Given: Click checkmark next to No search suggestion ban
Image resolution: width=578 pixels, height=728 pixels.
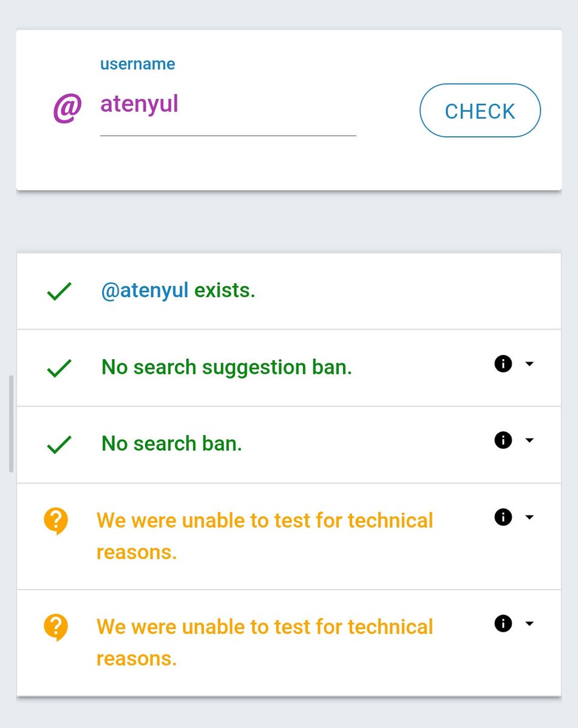Looking at the screenshot, I should (x=59, y=368).
